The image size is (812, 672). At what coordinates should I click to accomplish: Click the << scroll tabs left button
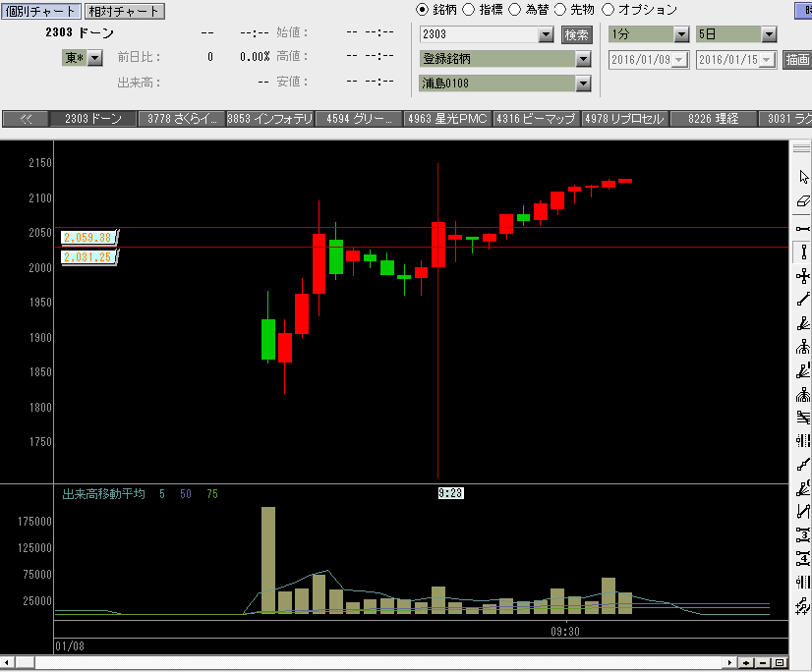26,119
